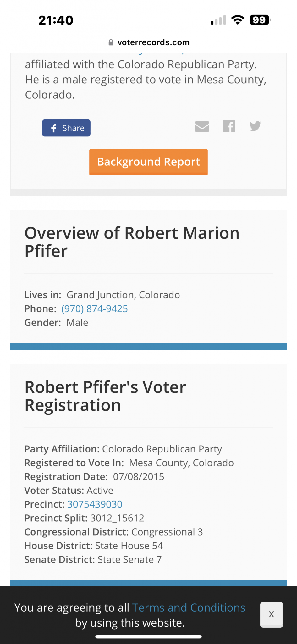297x644 pixels.
Task: Tap the lock icon beside the site URL
Action: coord(111,42)
